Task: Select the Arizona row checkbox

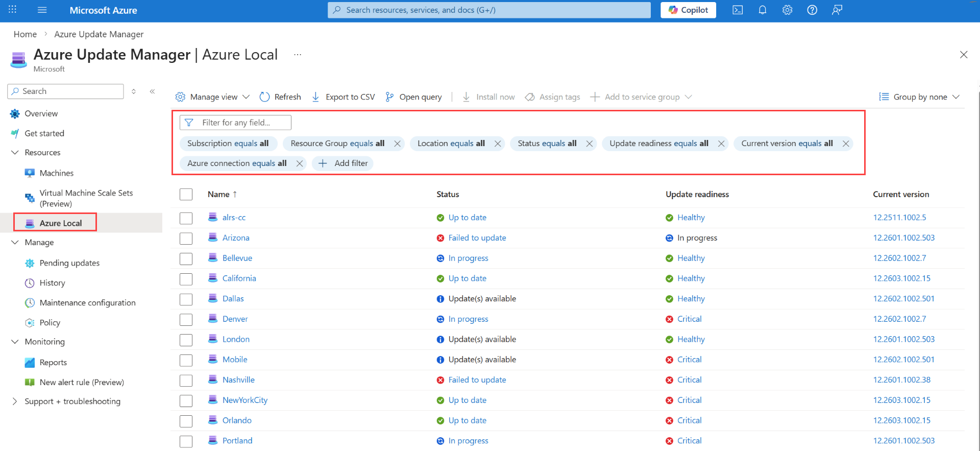Action: click(x=186, y=239)
